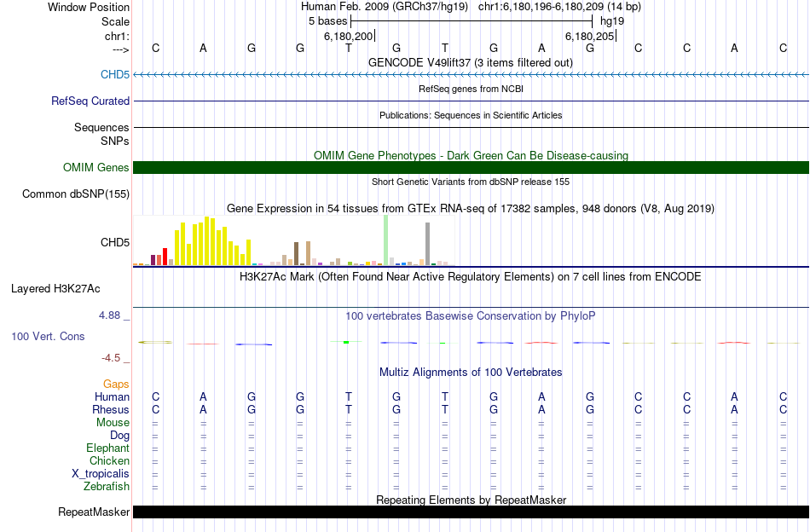Select the orange Gaps label

[x=116, y=384]
